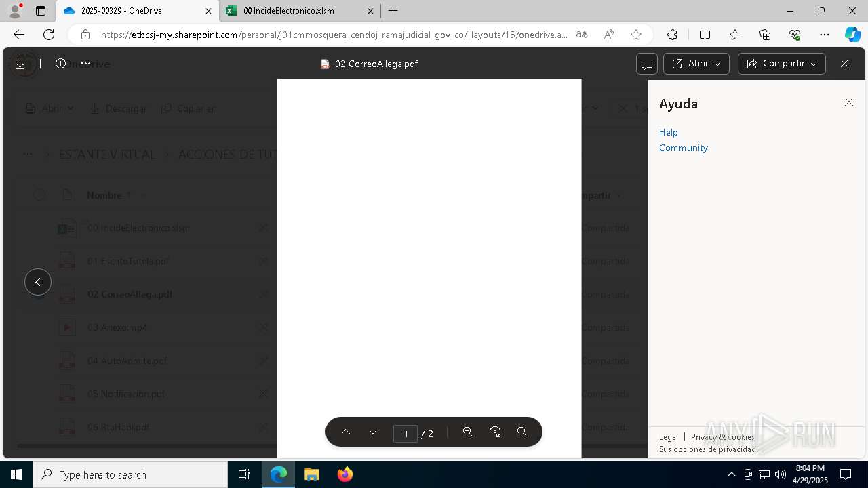Download the PDF with the download icon

click(20, 64)
